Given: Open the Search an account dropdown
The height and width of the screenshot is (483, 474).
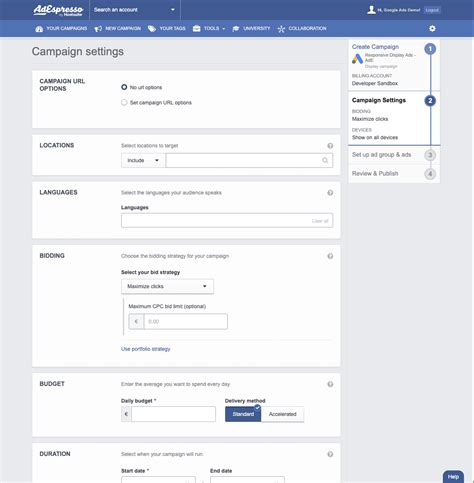Looking at the screenshot, I should (135, 10).
